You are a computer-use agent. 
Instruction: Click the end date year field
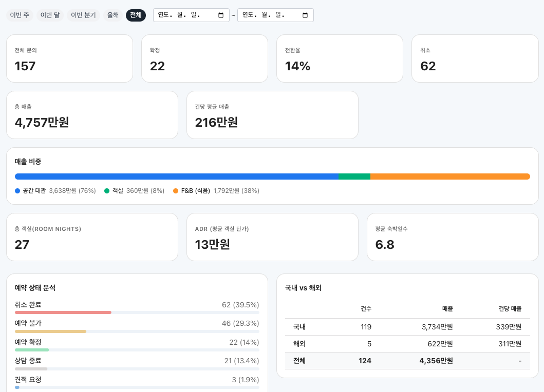pyautogui.click(x=248, y=15)
